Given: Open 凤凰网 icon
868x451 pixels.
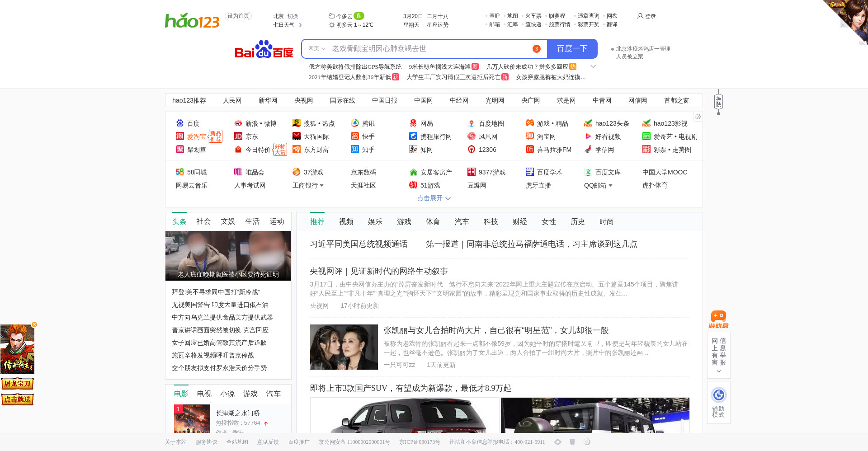Looking at the screenshot, I should coord(471,136).
